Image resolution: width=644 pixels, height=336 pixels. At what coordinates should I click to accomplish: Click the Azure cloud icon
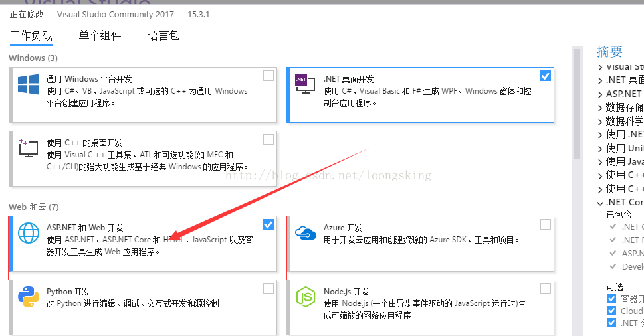306,233
